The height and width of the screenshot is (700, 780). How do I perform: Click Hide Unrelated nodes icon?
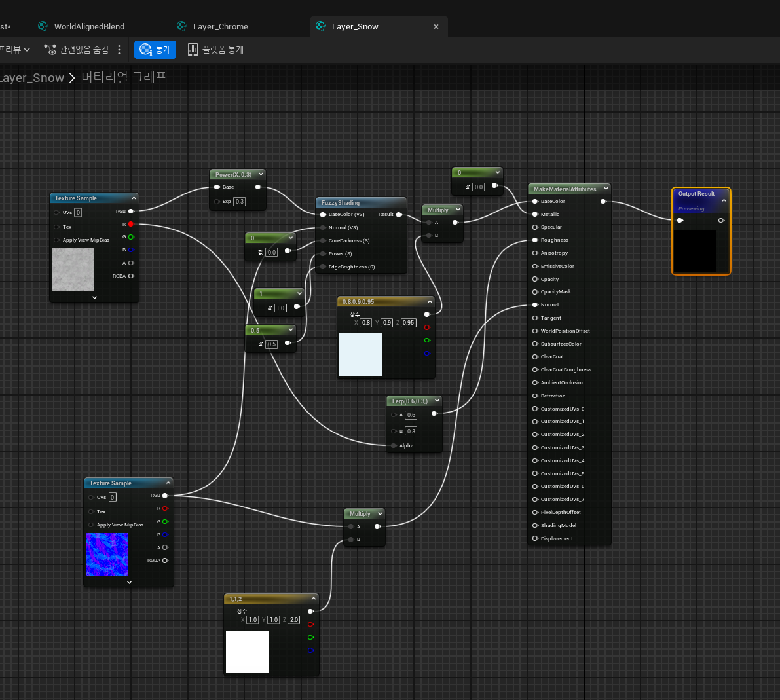pos(50,50)
